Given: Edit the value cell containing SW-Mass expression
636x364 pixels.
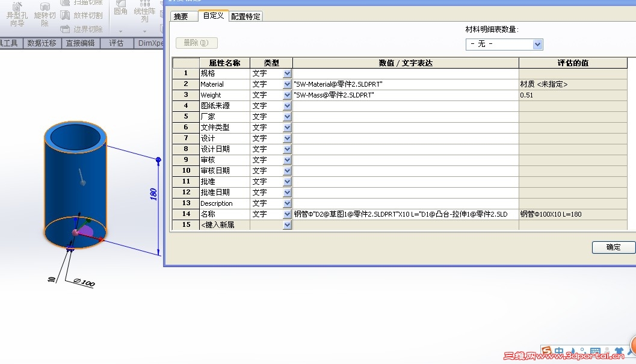Looking at the screenshot, I should click(x=406, y=95).
